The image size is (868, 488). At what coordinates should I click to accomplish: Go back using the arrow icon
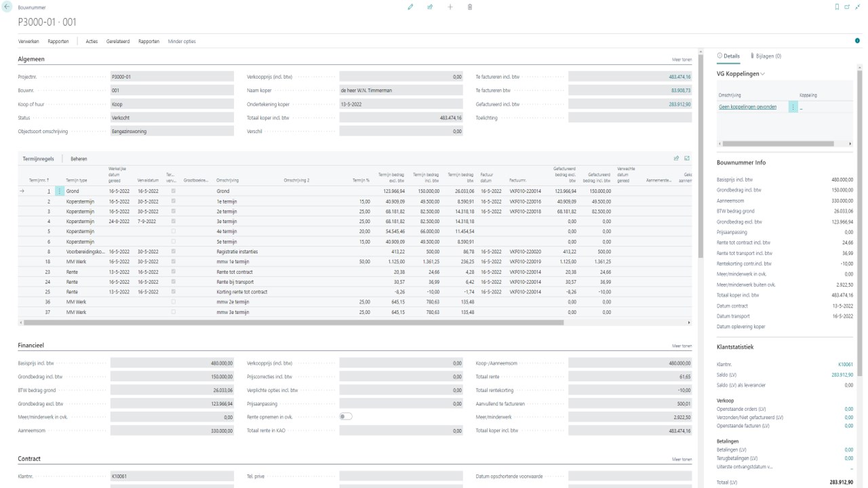(7, 7)
